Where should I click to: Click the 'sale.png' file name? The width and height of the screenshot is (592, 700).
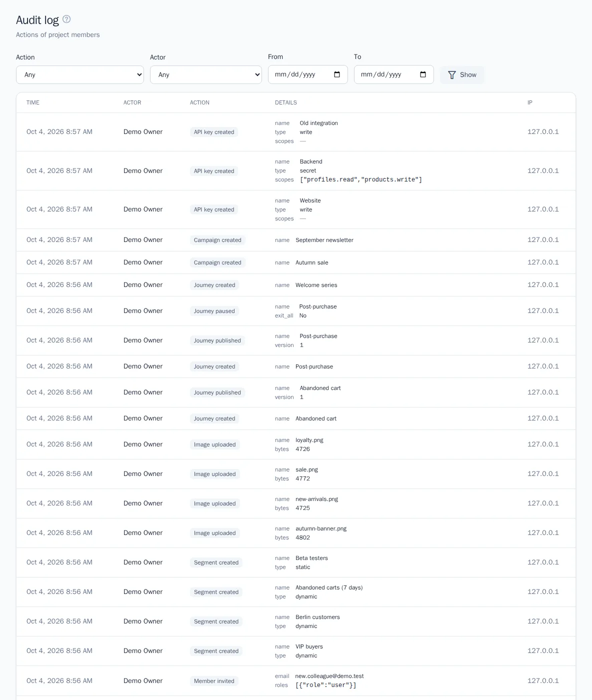pyautogui.click(x=307, y=469)
